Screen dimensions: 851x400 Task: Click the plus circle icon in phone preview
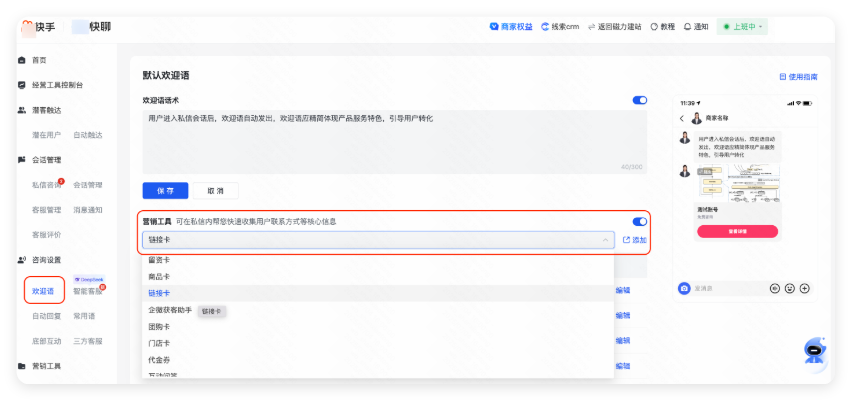(805, 288)
